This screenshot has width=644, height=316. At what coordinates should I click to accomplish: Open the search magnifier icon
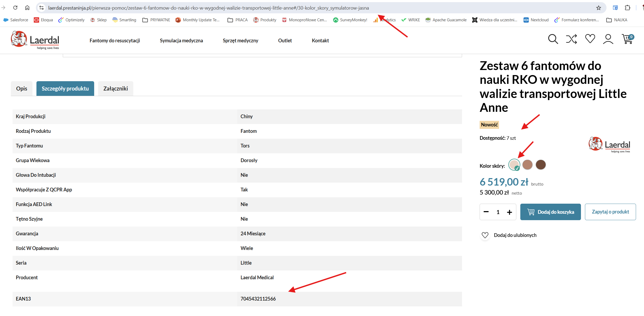point(553,39)
